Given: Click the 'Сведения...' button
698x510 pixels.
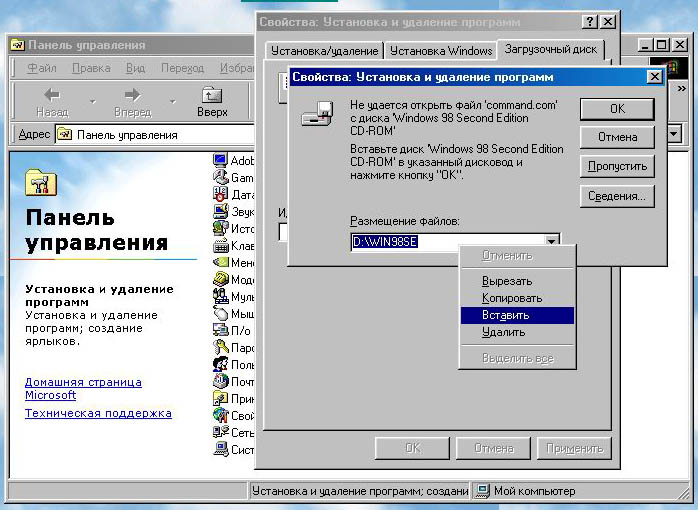Looking at the screenshot, I should click(x=617, y=196).
